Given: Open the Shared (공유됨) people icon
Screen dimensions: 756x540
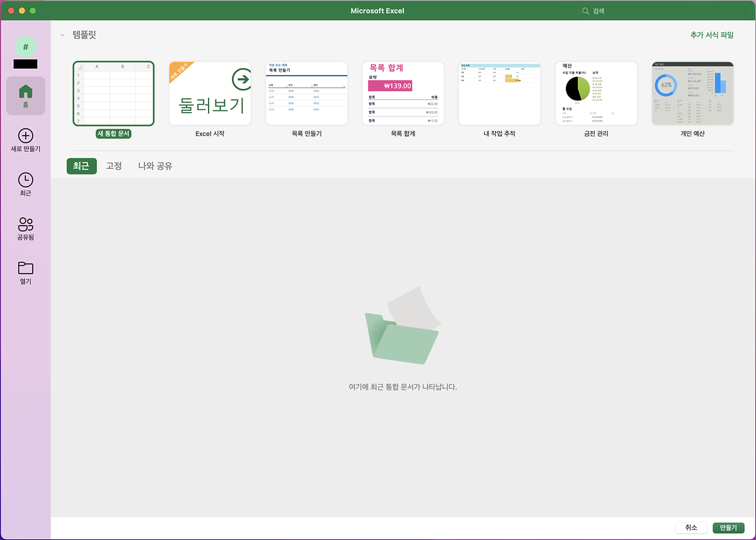Looking at the screenshot, I should tap(26, 224).
